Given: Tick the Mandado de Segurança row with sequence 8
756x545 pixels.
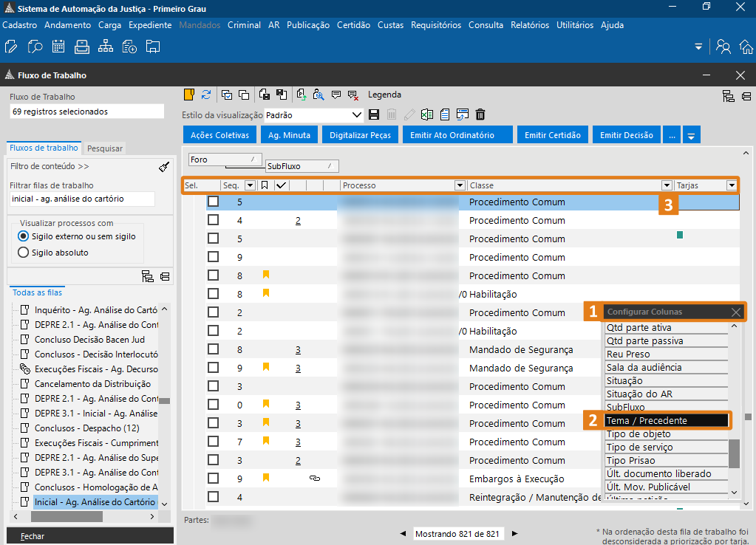Looking at the screenshot, I should (x=213, y=349).
